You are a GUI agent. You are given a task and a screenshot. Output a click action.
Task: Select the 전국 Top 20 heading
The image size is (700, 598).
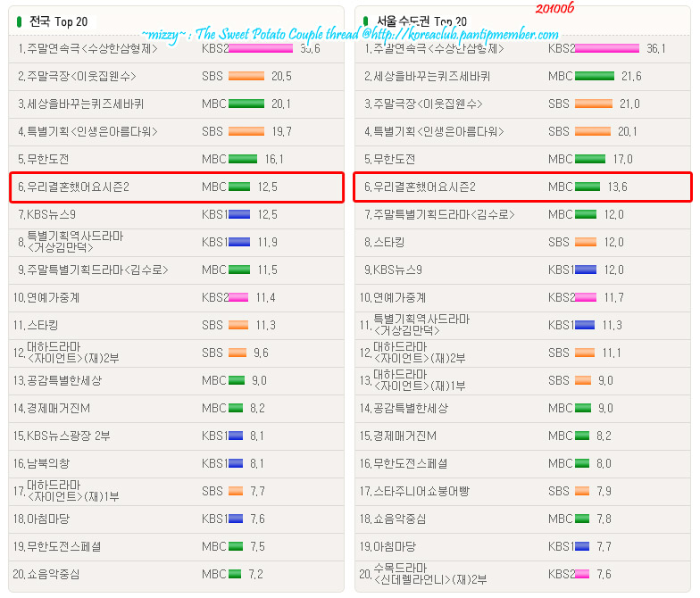[59, 21]
